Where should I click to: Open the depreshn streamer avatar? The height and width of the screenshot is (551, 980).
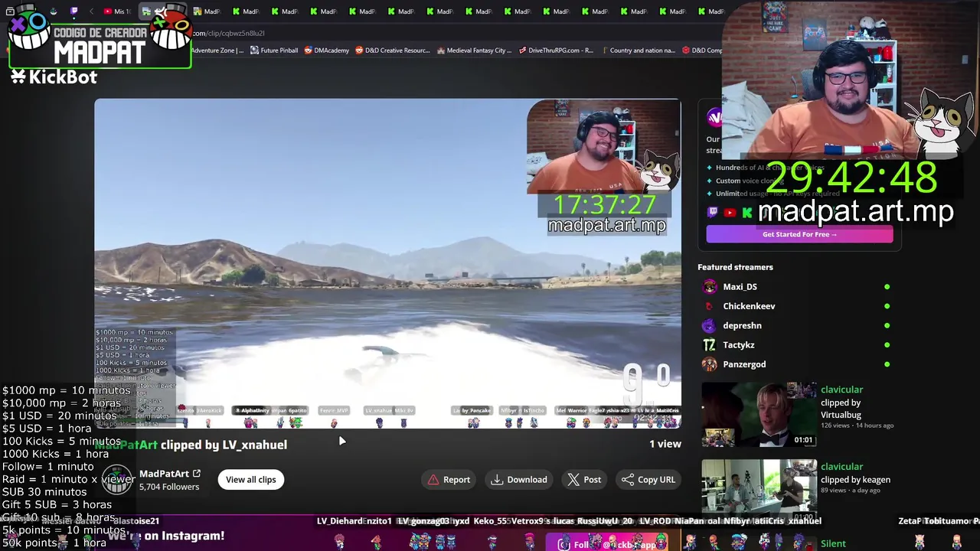pos(710,325)
